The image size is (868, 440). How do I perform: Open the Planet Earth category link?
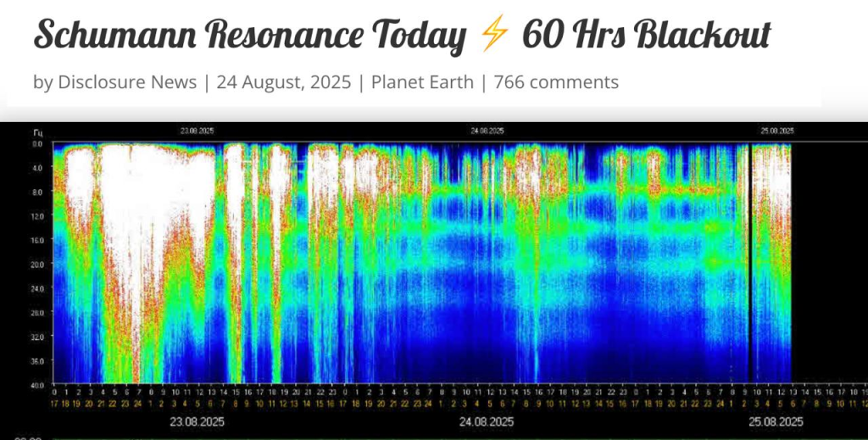pos(422,82)
